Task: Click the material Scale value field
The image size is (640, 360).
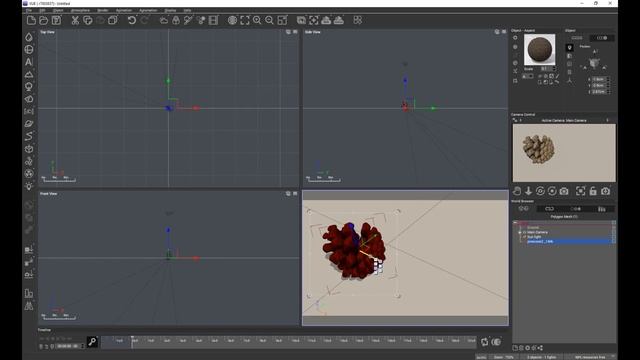Action: [546, 69]
